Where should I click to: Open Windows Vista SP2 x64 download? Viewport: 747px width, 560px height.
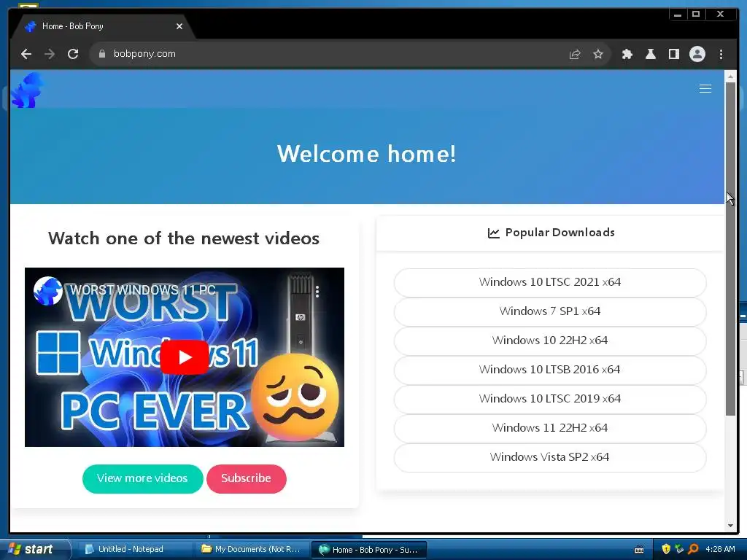[x=550, y=457]
